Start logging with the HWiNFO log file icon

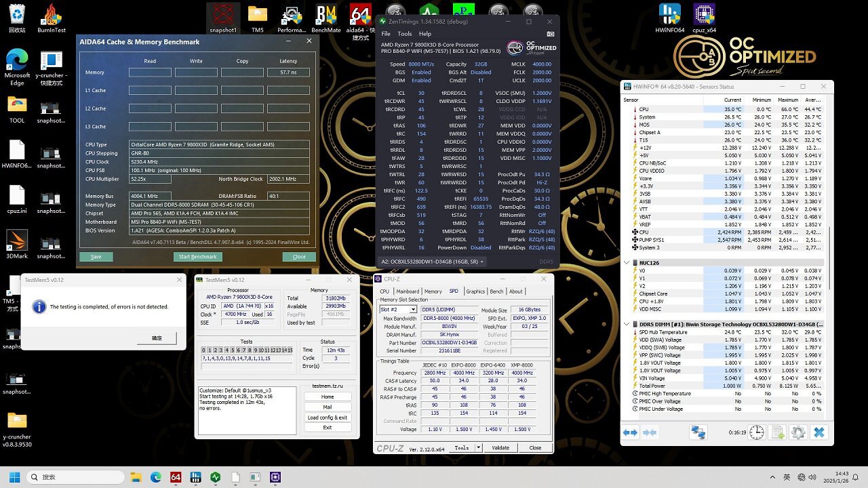[778, 432]
